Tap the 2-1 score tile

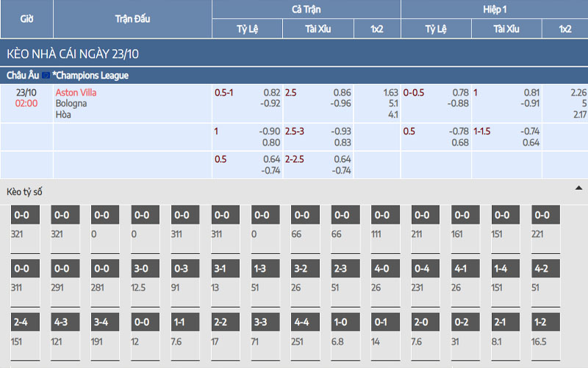coord(501,322)
